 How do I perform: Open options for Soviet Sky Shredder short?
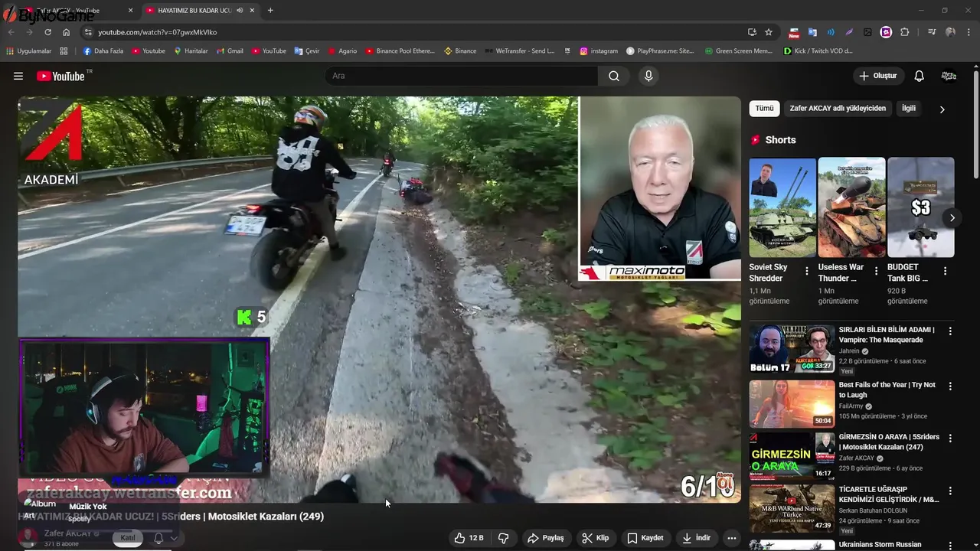[806, 271]
